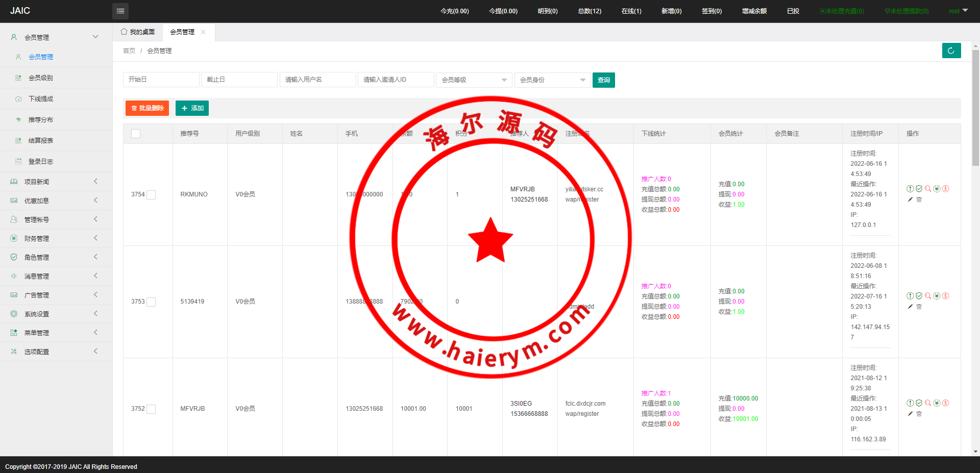Open the 会员等级 dropdown
The width and height of the screenshot is (980, 473).
pos(474,80)
